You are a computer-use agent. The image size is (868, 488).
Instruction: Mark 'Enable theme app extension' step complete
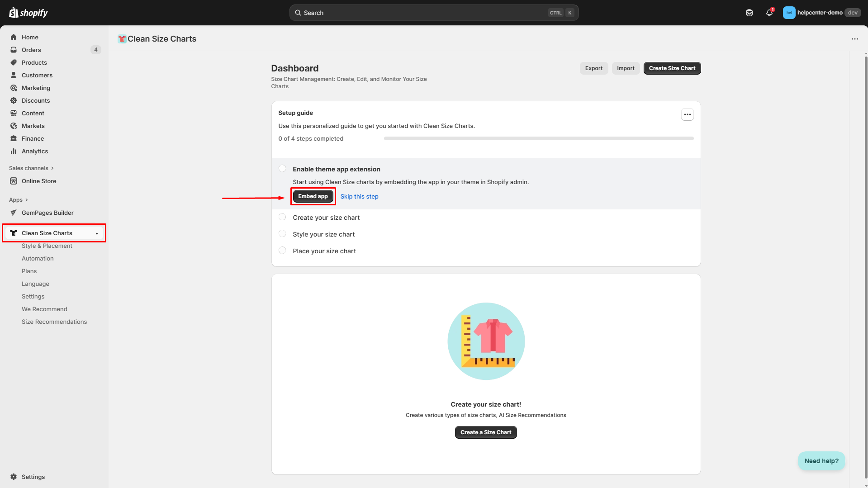click(282, 169)
